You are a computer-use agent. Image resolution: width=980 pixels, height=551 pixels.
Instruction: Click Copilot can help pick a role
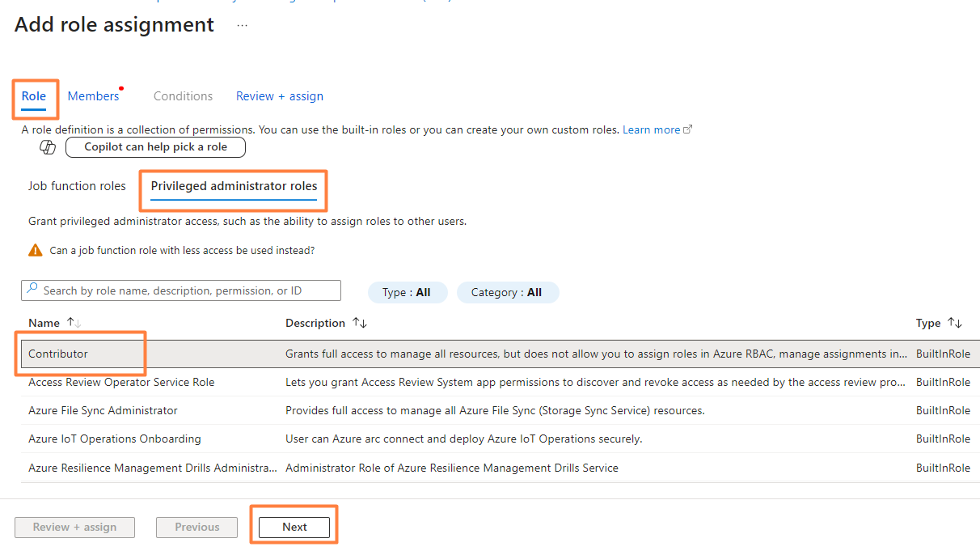click(155, 147)
